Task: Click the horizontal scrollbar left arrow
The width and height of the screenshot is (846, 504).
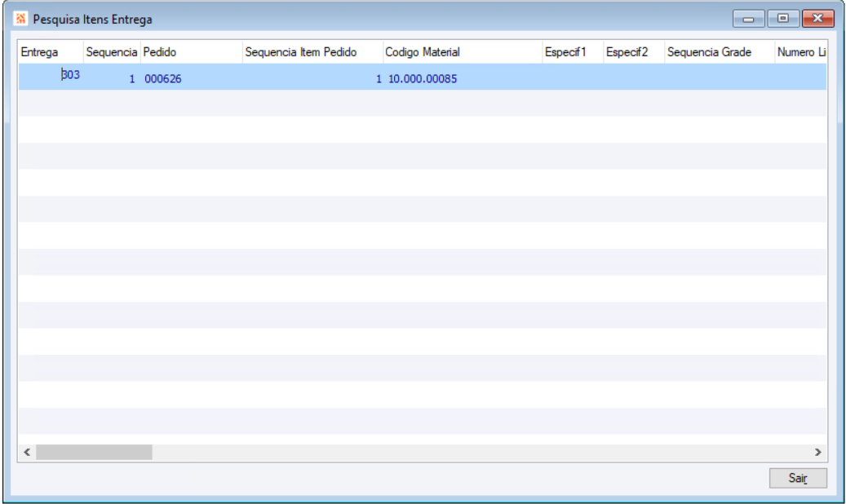Action: click(x=27, y=452)
